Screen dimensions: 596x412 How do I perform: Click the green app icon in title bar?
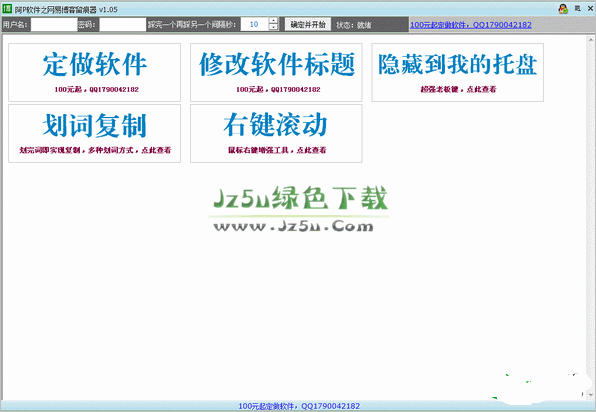click(x=7, y=8)
